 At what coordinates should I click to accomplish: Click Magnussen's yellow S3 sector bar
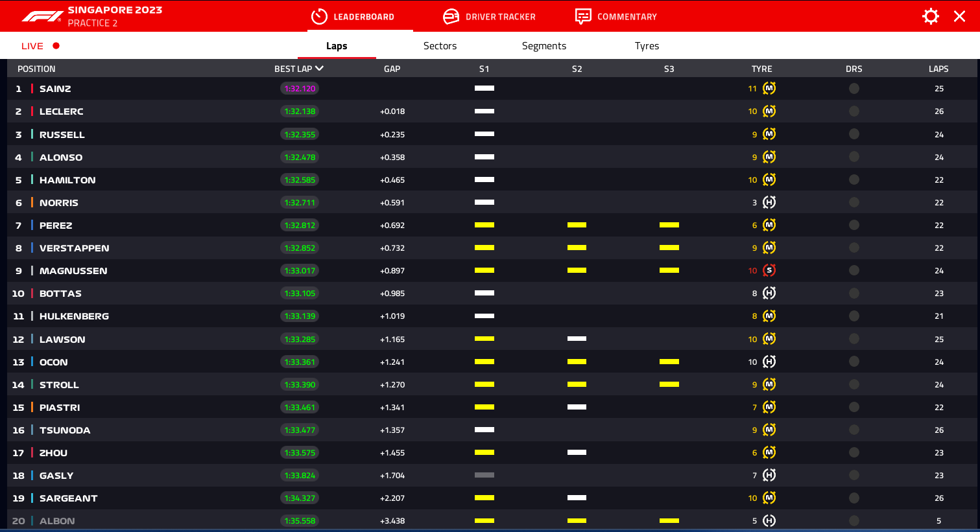[669, 270]
